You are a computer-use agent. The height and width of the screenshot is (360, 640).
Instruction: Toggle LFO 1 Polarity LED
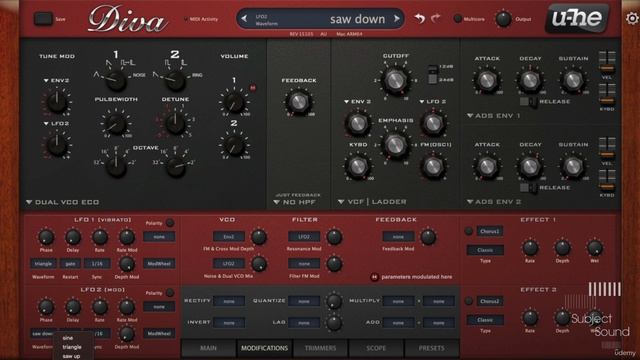pyautogui.click(x=170, y=223)
